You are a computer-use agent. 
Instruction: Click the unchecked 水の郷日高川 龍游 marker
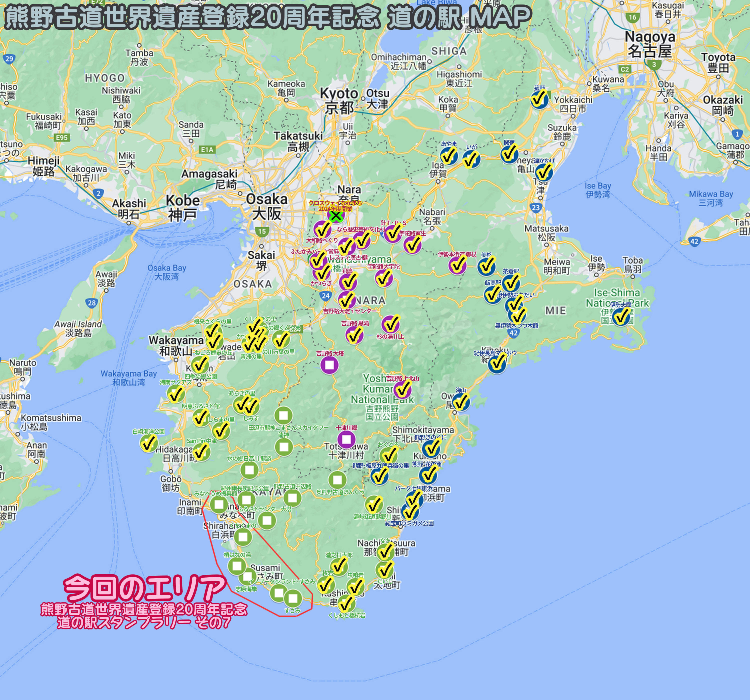[249, 470]
